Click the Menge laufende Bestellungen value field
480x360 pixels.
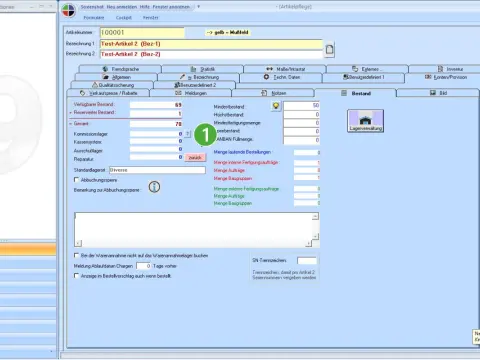pos(307,153)
